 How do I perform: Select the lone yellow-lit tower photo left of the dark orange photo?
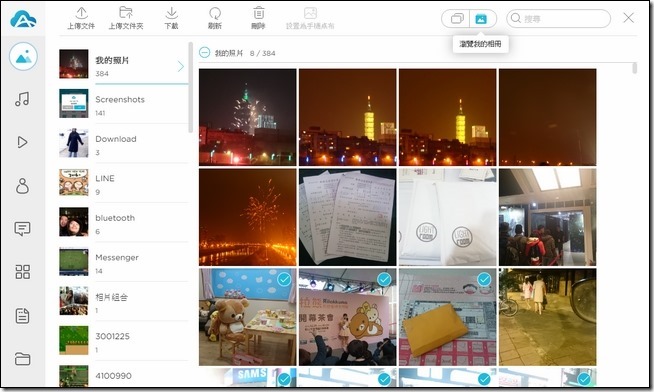pos(448,117)
